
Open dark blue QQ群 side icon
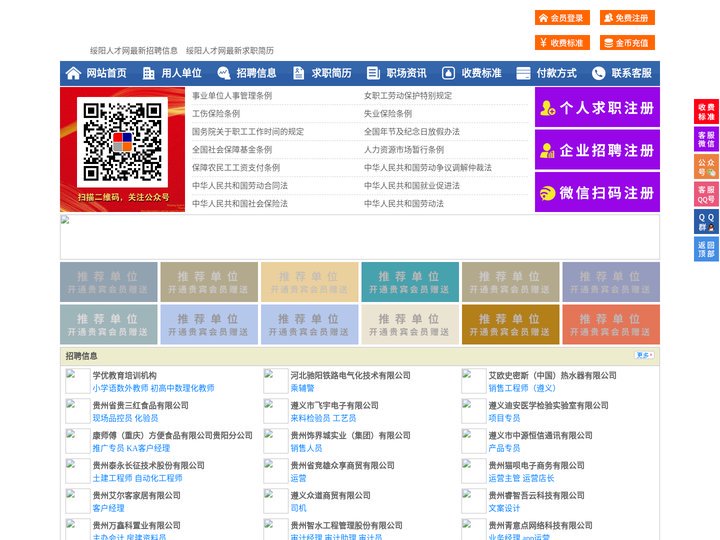tap(706, 222)
